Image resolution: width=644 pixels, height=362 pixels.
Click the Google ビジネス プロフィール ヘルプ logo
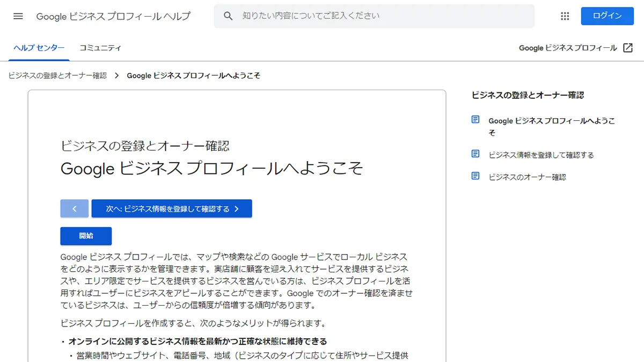coord(113,16)
